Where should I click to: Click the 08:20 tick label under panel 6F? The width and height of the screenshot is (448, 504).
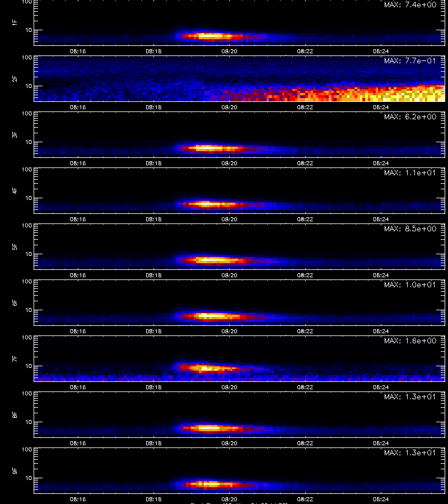(229, 331)
